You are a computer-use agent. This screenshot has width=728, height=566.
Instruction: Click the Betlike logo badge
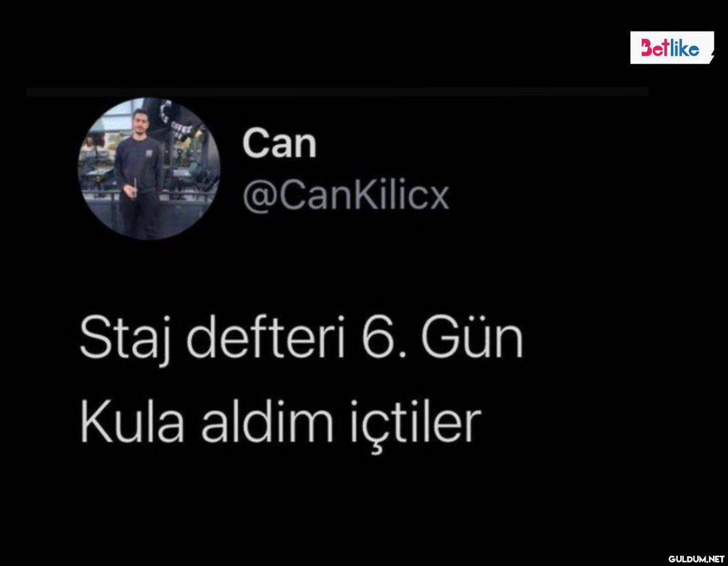pos(672,48)
